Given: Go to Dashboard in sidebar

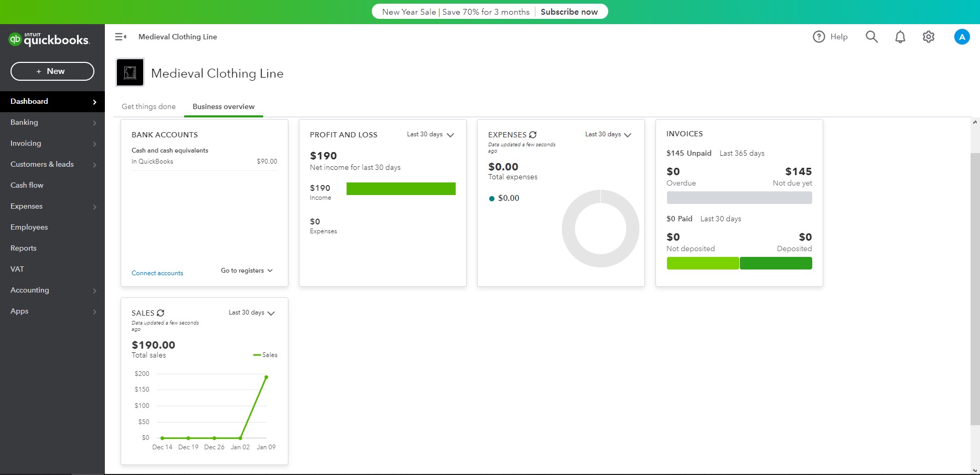Looking at the screenshot, I should point(52,101).
